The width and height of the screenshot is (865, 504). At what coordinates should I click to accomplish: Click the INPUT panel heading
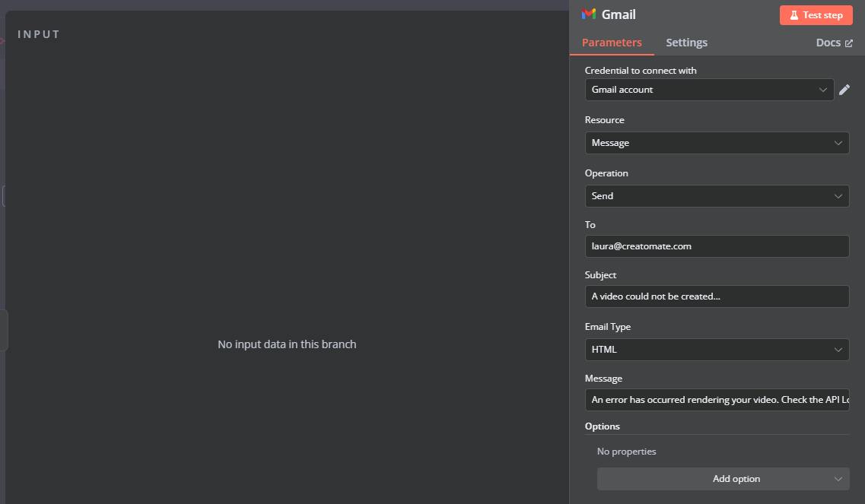pos(39,34)
